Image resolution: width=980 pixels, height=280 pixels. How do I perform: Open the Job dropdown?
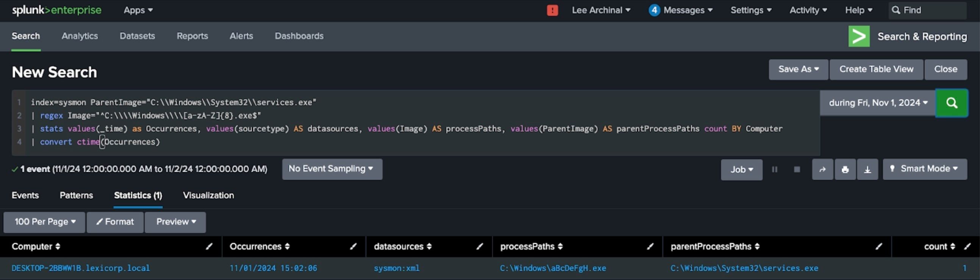(x=742, y=170)
